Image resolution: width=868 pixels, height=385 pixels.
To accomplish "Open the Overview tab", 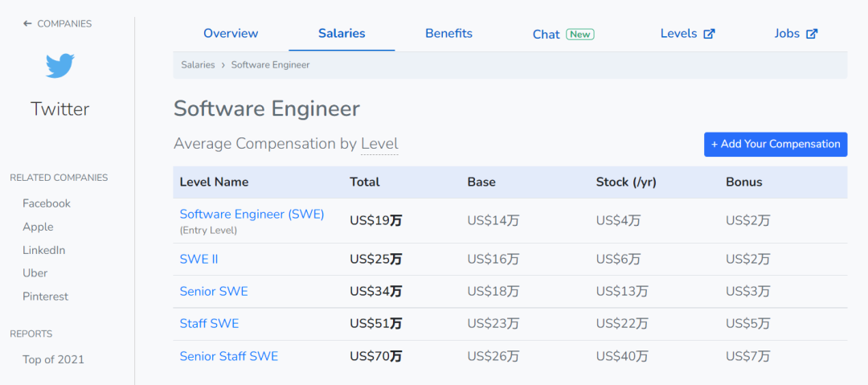I will click(x=231, y=34).
